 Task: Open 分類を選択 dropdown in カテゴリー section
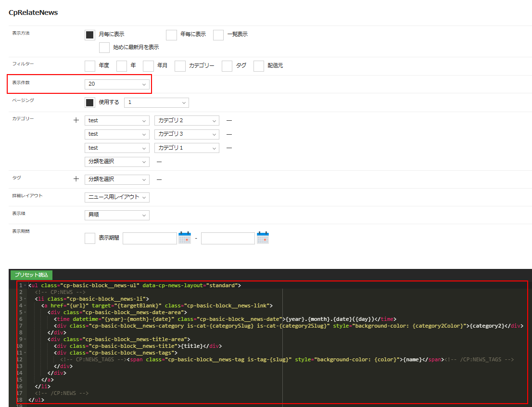pos(117,162)
